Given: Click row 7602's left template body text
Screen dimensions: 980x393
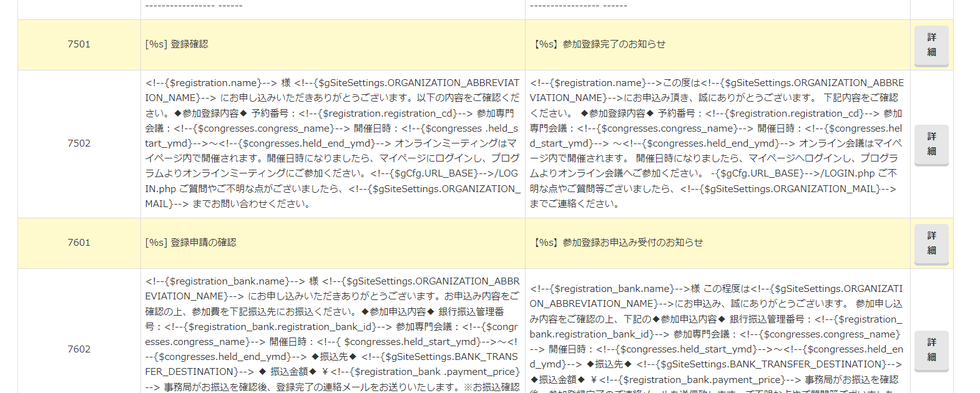Looking at the screenshot, I should pos(332,334).
